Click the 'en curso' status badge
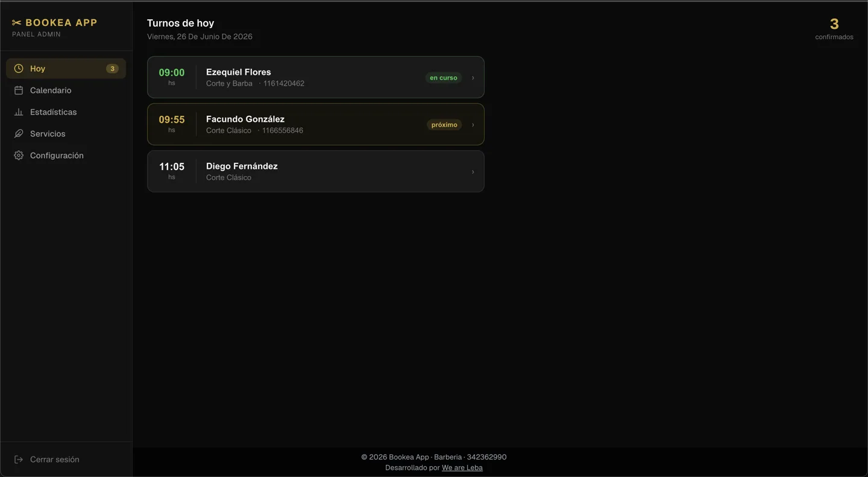This screenshot has height=477, width=868. pyautogui.click(x=444, y=78)
